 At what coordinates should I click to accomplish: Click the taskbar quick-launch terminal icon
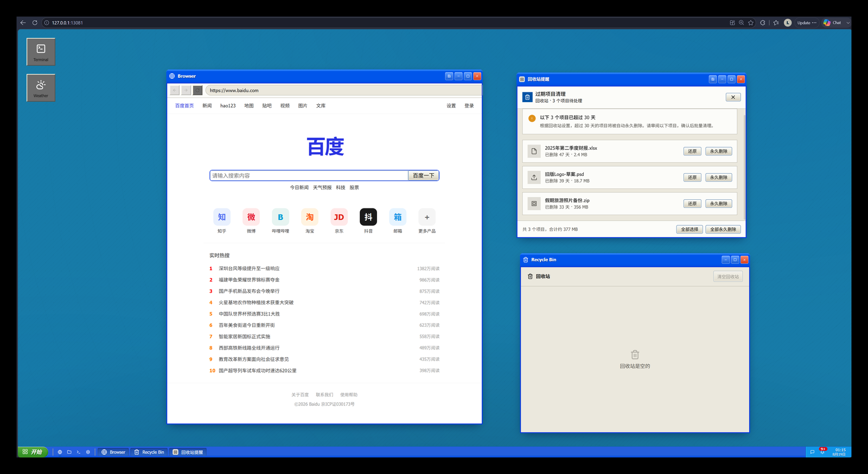coord(78,452)
